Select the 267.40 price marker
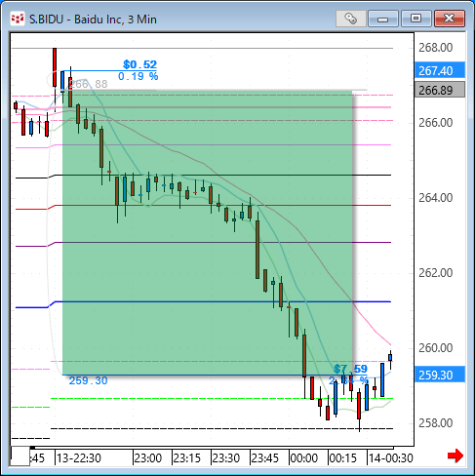This screenshot has height=476, width=475. pyautogui.click(x=440, y=70)
